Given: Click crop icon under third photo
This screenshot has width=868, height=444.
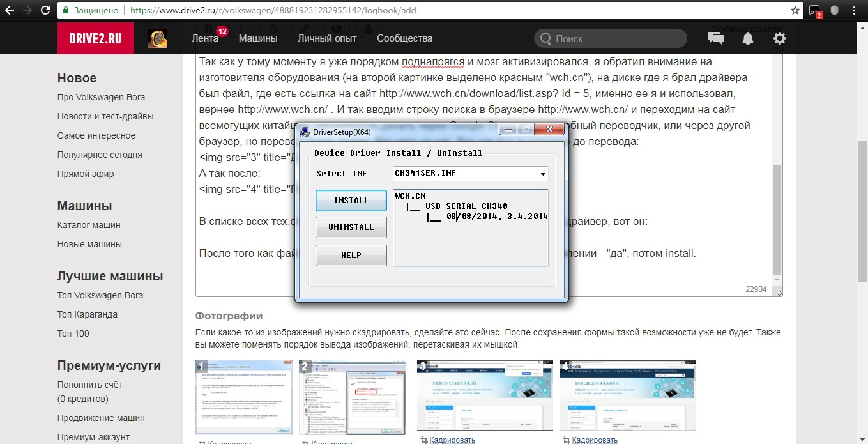Looking at the screenshot, I should pos(424,440).
